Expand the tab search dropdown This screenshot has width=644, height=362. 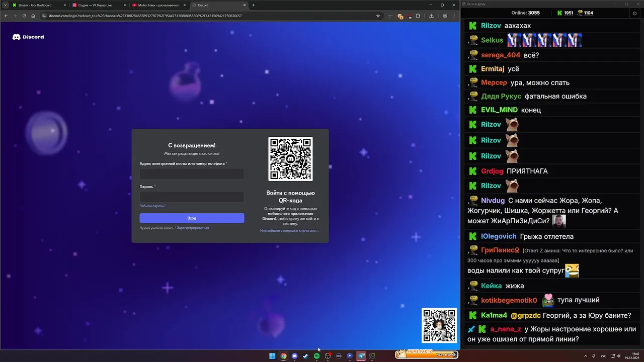(5, 5)
